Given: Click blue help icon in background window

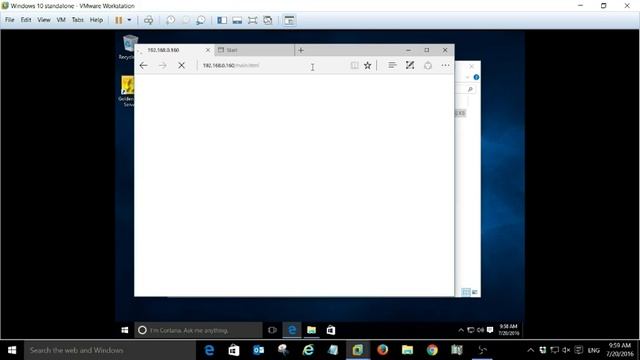Looking at the screenshot, I should [x=476, y=77].
